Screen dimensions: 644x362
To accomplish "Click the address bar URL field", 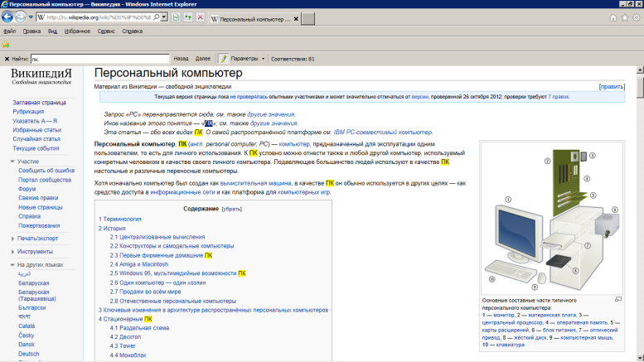I will (98, 17).
